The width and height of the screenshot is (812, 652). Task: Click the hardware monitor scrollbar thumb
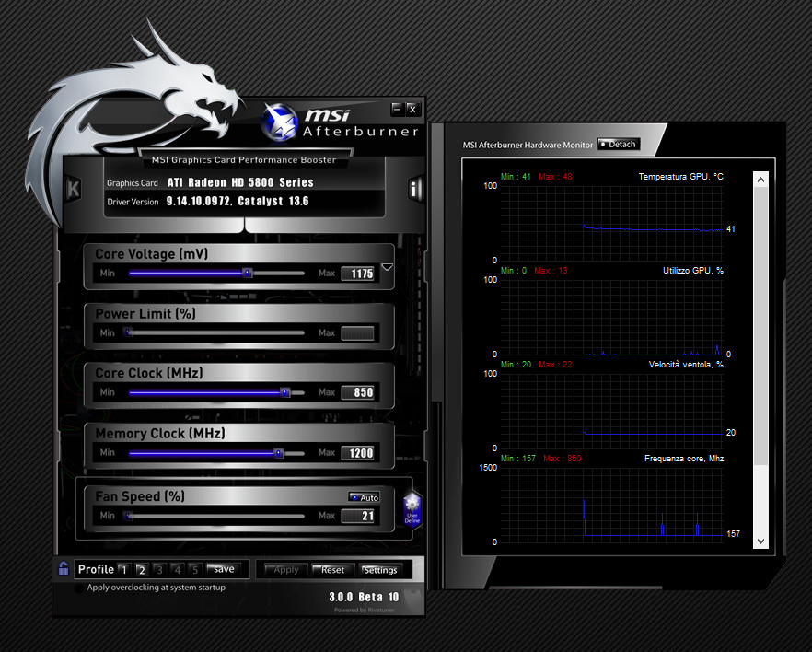point(760,326)
